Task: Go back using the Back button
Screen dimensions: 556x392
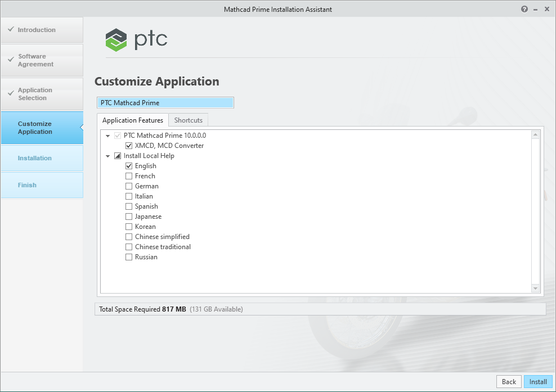Action: 508,381
